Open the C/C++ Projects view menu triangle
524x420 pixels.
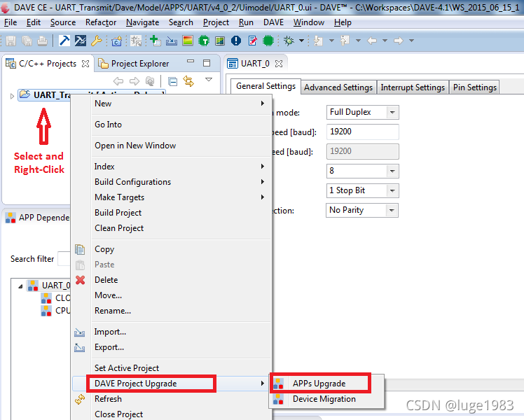point(209,80)
